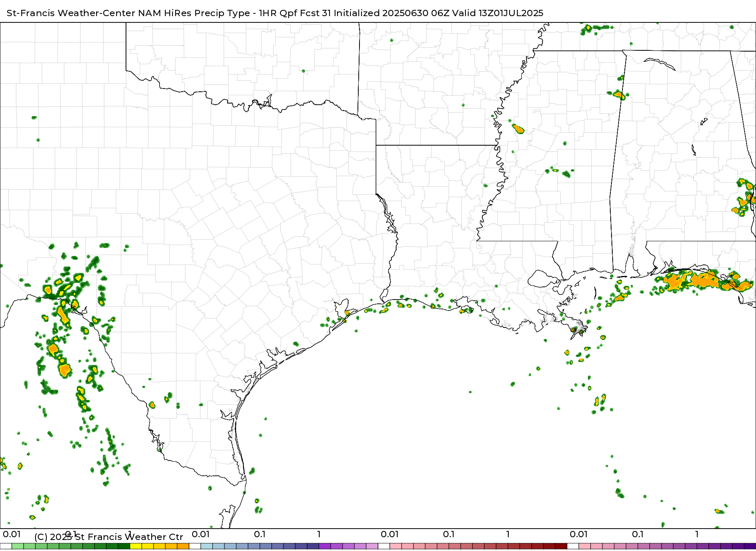Click the white swatch before the red scale
This screenshot has width=756, height=551.
[x=384, y=546]
